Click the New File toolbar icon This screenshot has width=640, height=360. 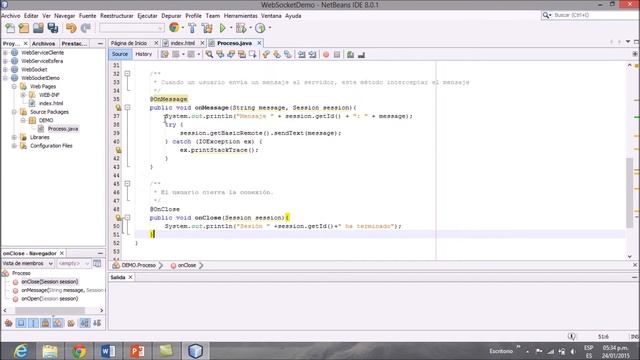coord(10,28)
